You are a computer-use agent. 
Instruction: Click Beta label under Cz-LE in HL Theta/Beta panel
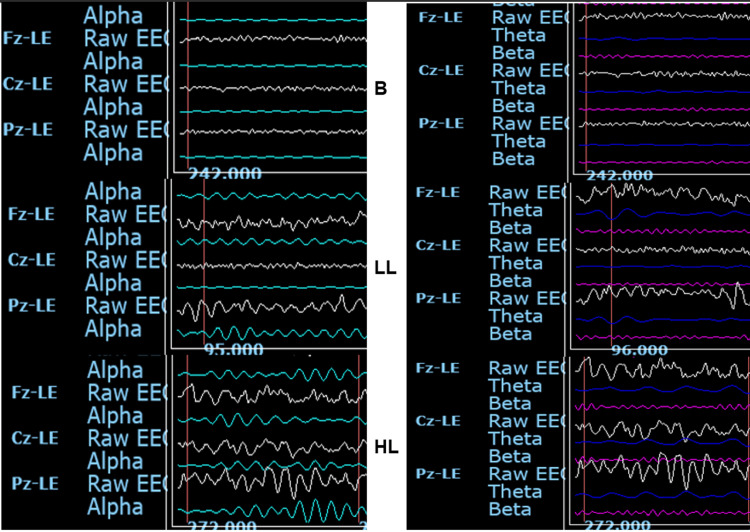click(510, 456)
